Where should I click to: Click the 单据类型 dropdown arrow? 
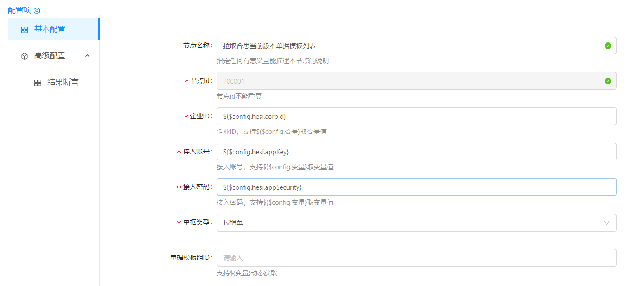(606, 223)
